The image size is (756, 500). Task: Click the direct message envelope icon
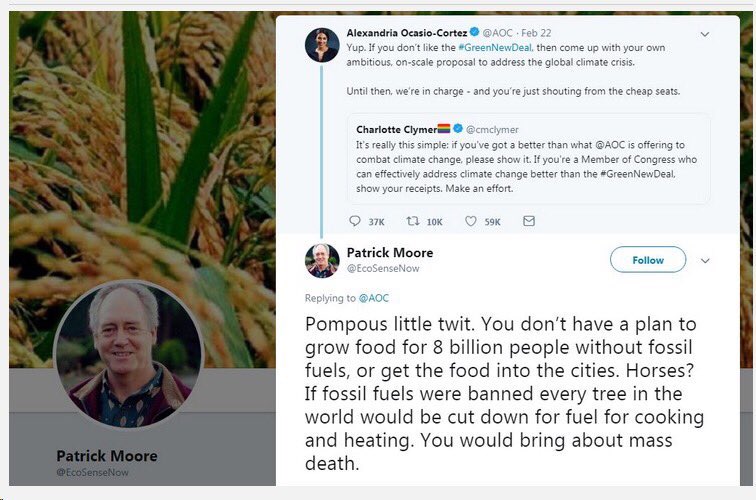click(x=529, y=221)
